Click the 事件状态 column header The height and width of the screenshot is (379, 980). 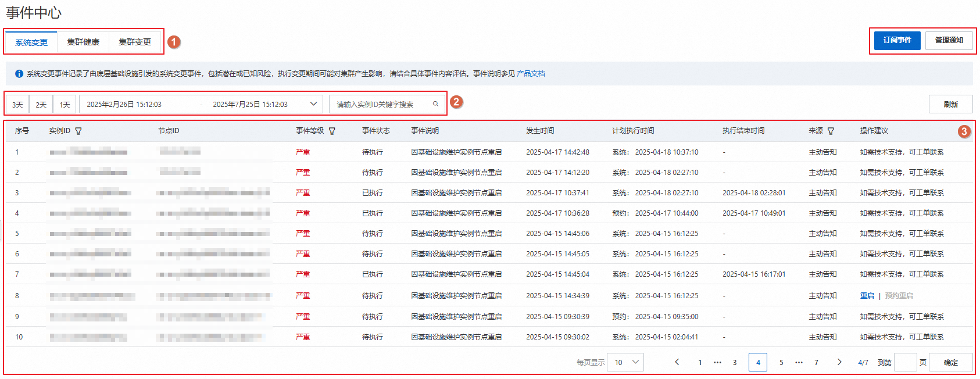coord(376,131)
